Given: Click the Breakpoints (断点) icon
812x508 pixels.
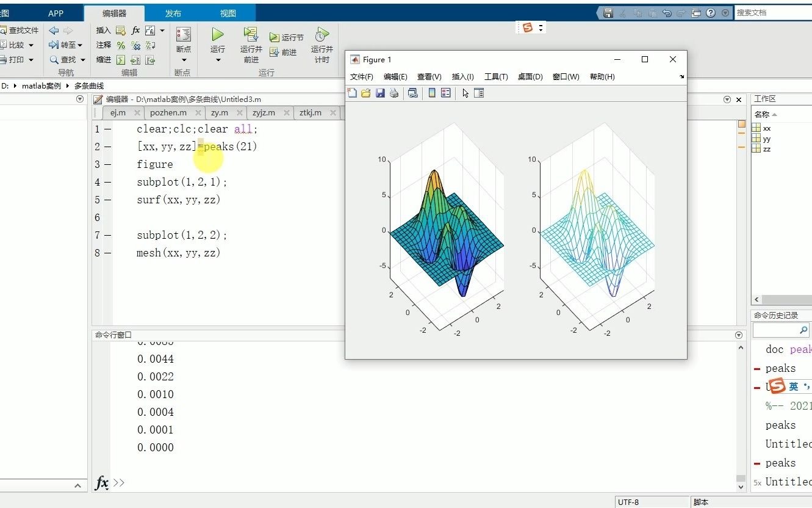Looking at the screenshot, I should point(183,34).
